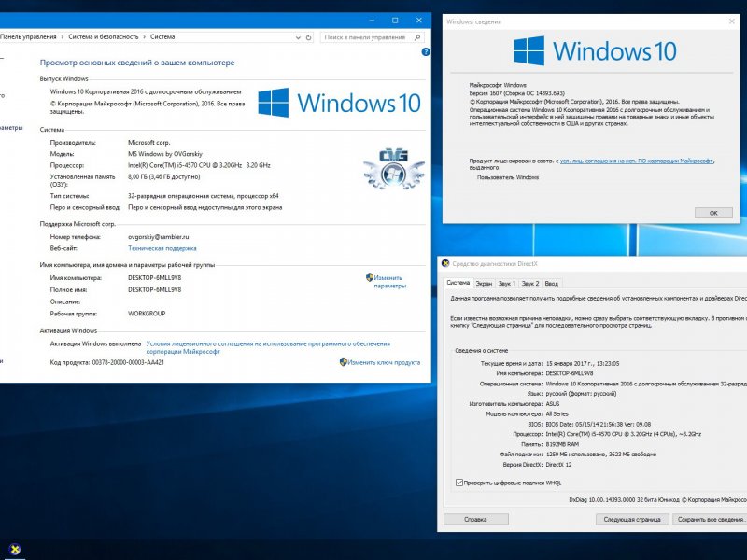Click the computer model value "All Series"

557,413
